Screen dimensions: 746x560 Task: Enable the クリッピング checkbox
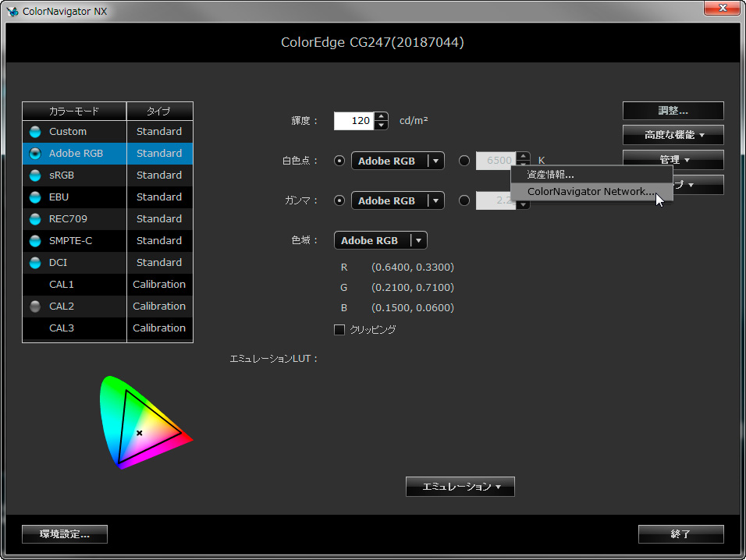point(339,329)
